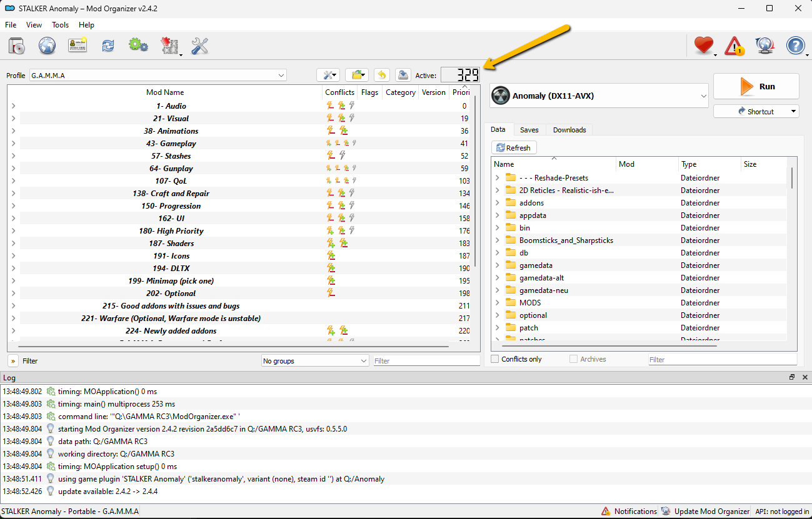
Task: Open the wrench and screwdriver Settings icon
Action: (x=199, y=46)
